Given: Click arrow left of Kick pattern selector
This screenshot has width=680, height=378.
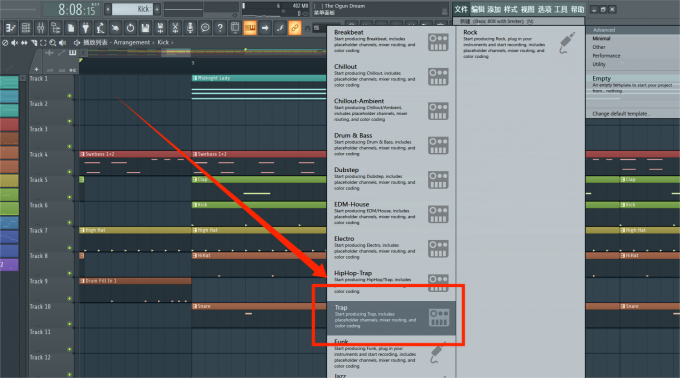Looking at the screenshot, I should [x=108, y=9].
